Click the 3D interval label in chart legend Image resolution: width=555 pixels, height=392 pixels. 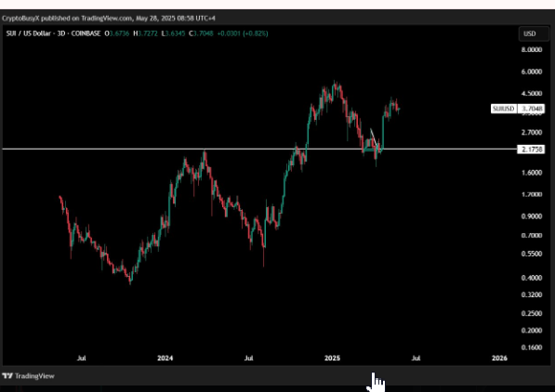pos(60,33)
